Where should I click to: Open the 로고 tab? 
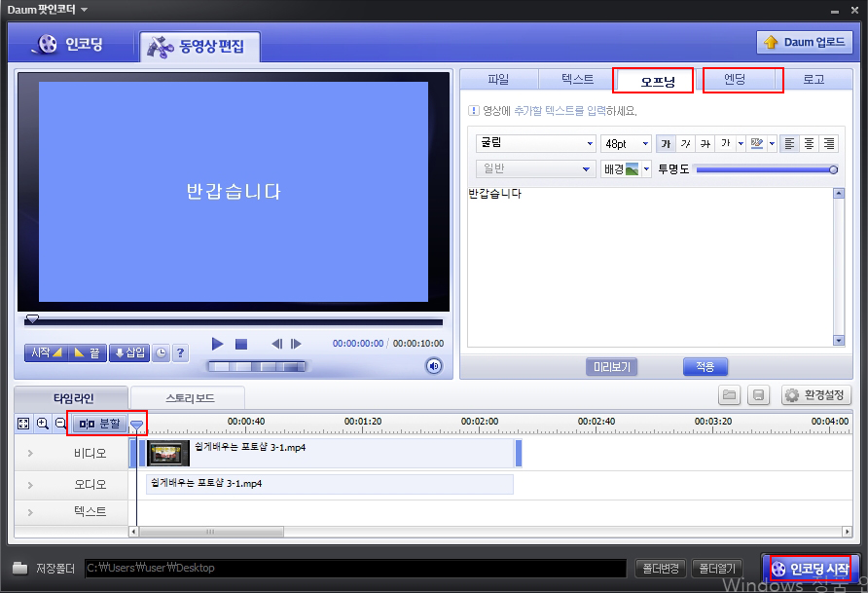click(814, 79)
